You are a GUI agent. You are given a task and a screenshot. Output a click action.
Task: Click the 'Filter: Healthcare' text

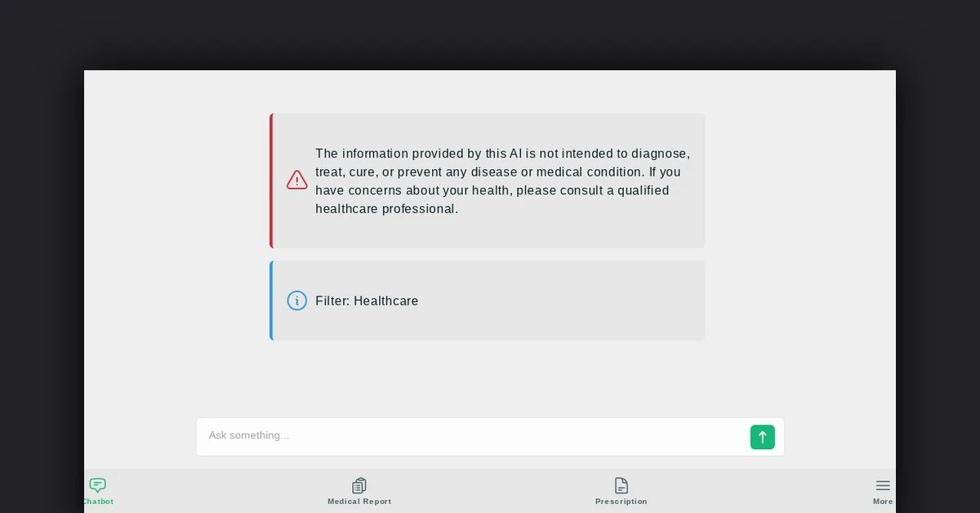367,301
